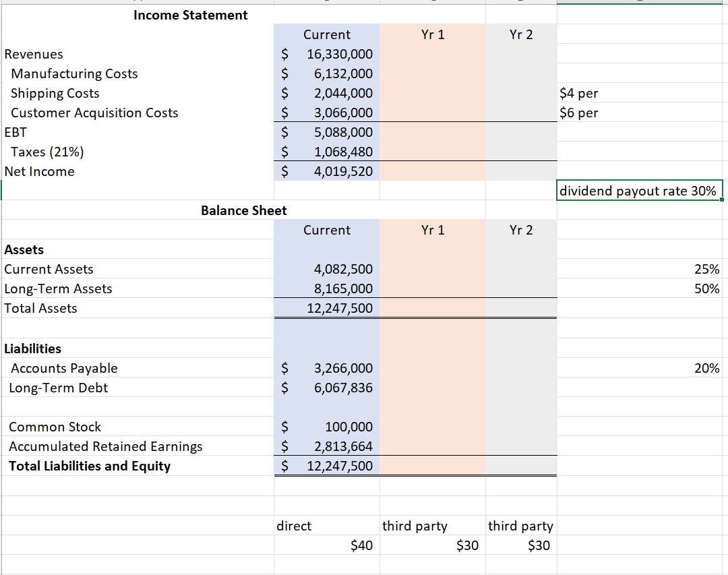Select EBT value 5,088,000
This screenshot has height=575, width=728.
[327, 132]
